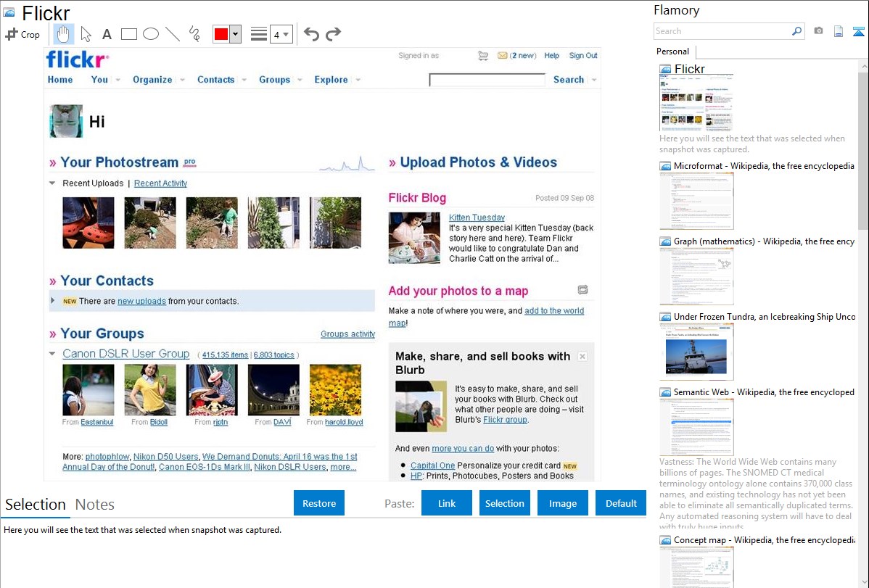Open the Personal tab in Flamory
This screenshot has height=588, width=869.
(673, 51)
